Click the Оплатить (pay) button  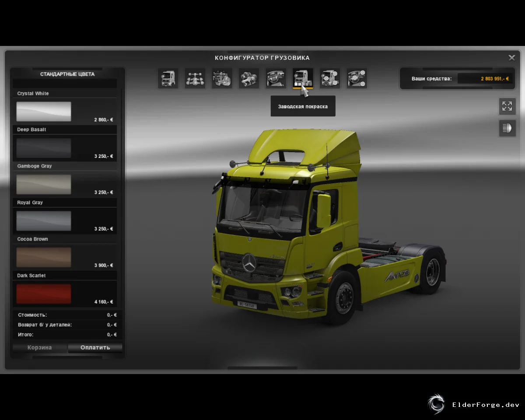(x=95, y=348)
